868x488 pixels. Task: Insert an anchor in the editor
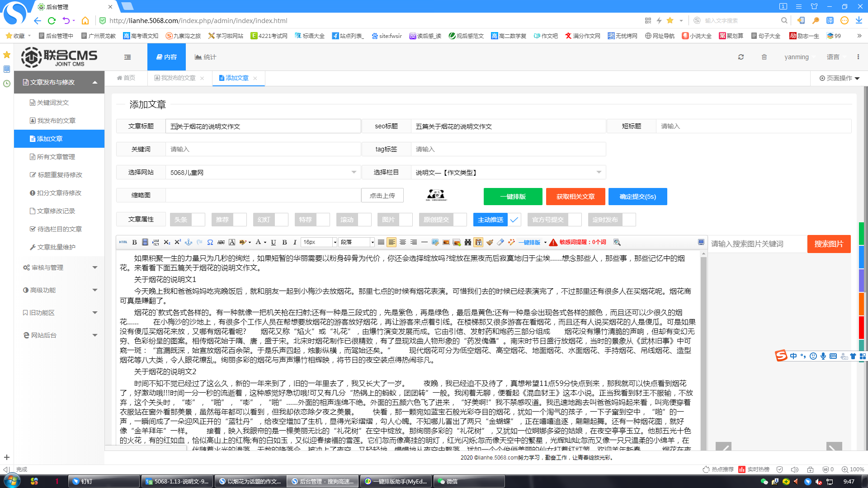(x=189, y=242)
